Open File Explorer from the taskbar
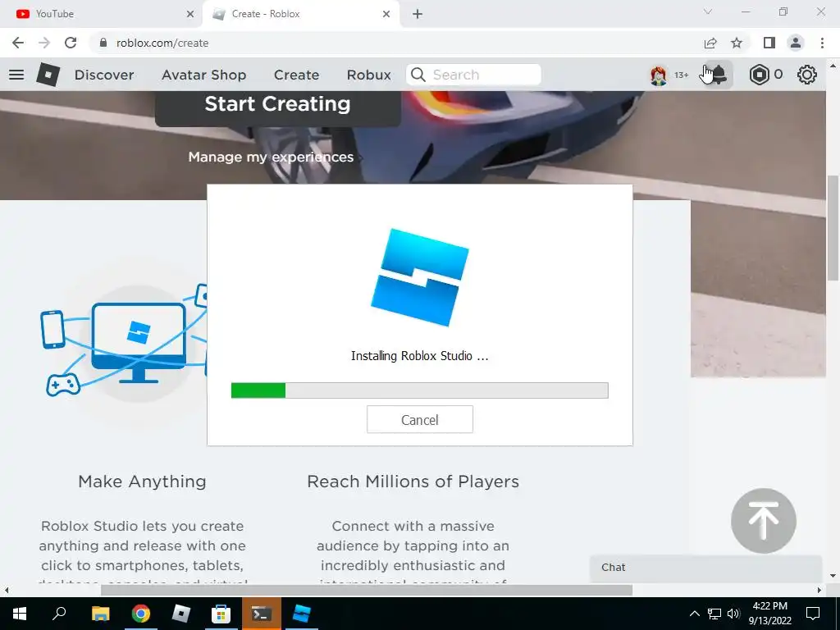The height and width of the screenshot is (630, 840). [x=100, y=614]
